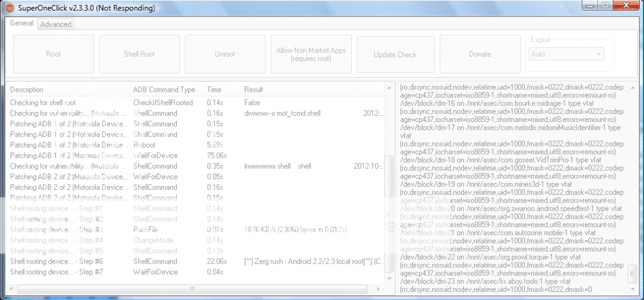Switch to the Advanced tab
This screenshot has width=644, height=300.
pos(56,24)
